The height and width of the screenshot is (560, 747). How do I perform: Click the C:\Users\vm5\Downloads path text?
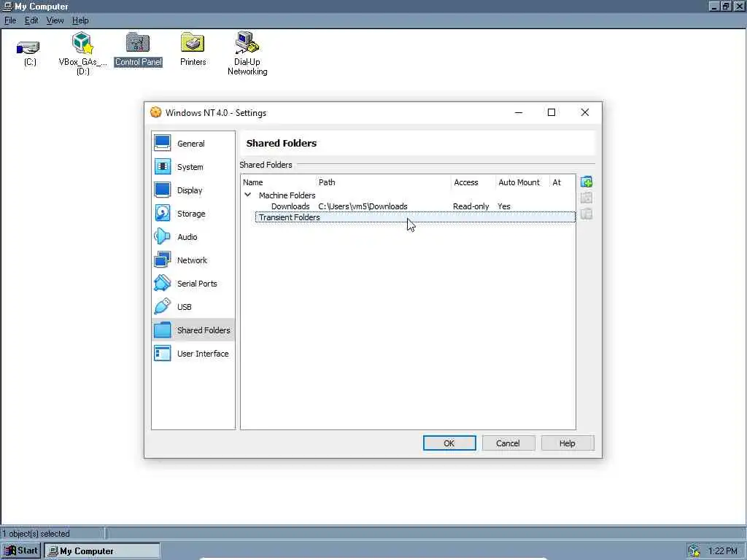click(x=363, y=206)
